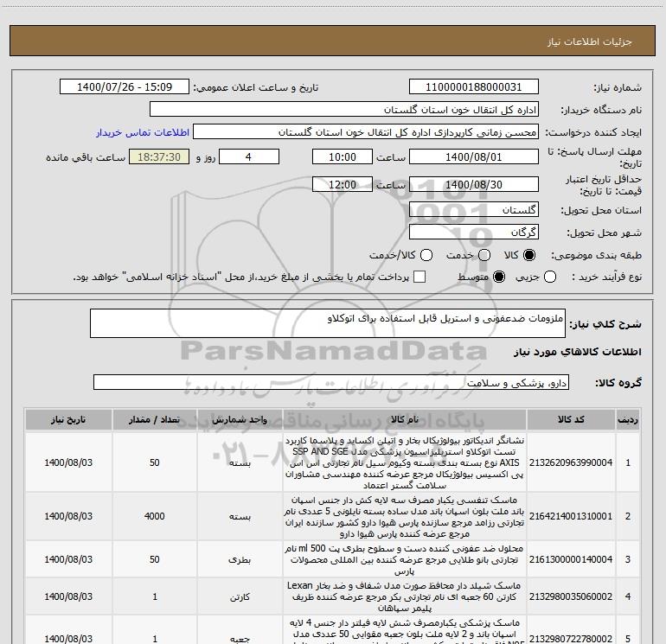Viewport: 666px width, 644px height.
Task: Click quantity 4000 in row 2
Action: 155,516
